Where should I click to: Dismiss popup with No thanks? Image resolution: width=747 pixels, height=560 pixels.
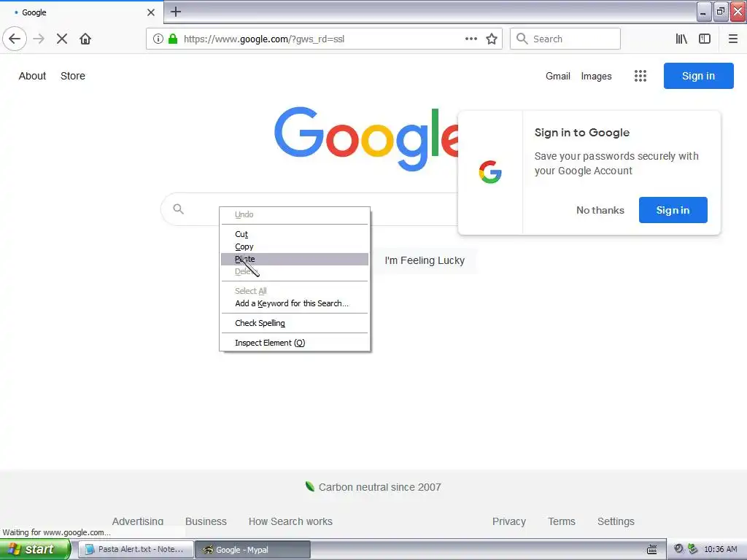point(600,210)
